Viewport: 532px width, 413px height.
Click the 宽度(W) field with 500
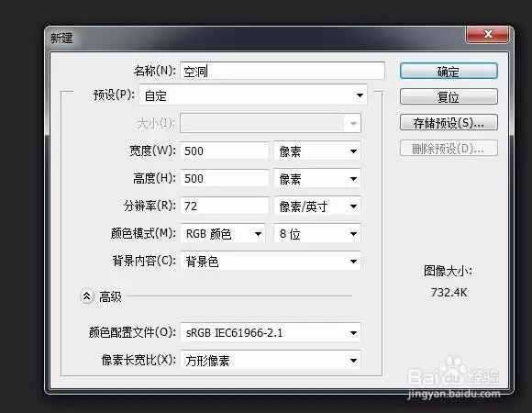pyautogui.click(x=225, y=151)
